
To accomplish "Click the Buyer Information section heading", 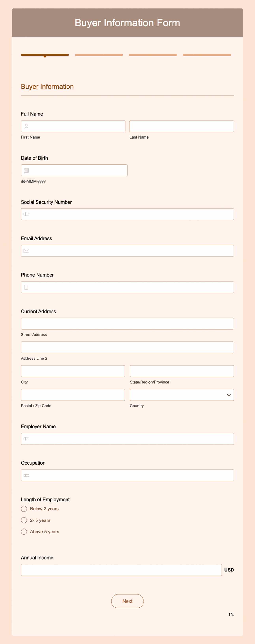I will pyautogui.click(x=47, y=86).
